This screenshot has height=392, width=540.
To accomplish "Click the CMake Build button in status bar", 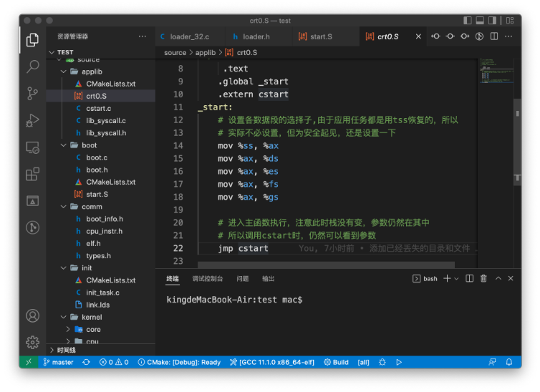I will coord(336,362).
